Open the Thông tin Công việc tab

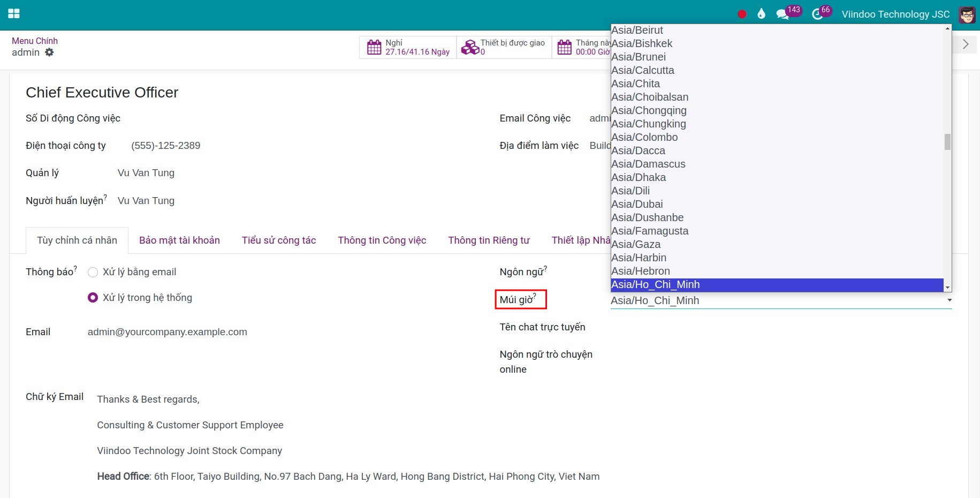pyautogui.click(x=382, y=240)
